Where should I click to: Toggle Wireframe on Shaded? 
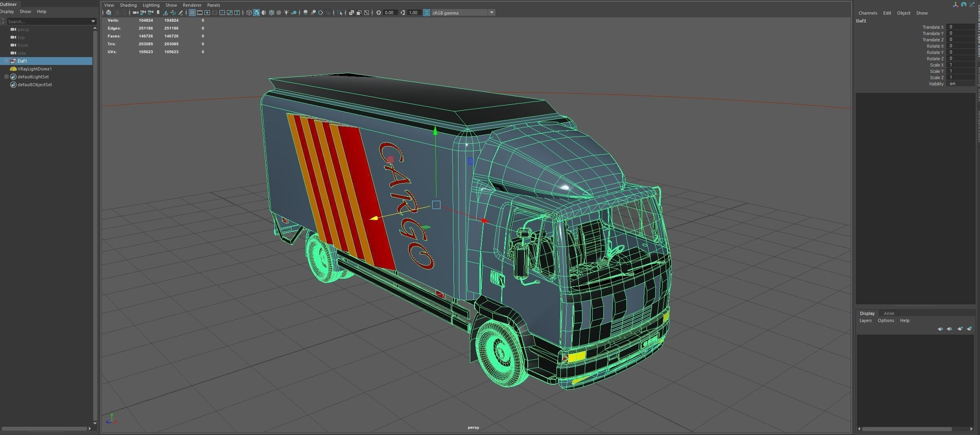271,13
